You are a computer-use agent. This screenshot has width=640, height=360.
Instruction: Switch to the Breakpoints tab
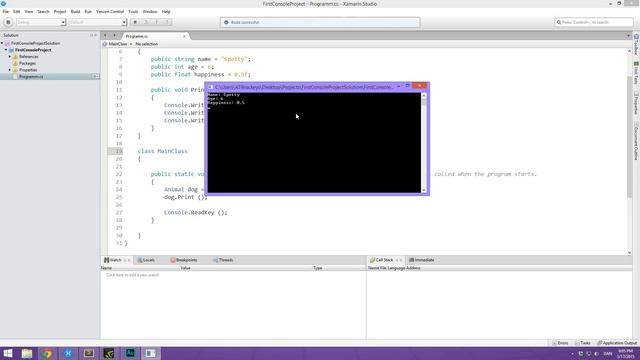(x=184, y=260)
